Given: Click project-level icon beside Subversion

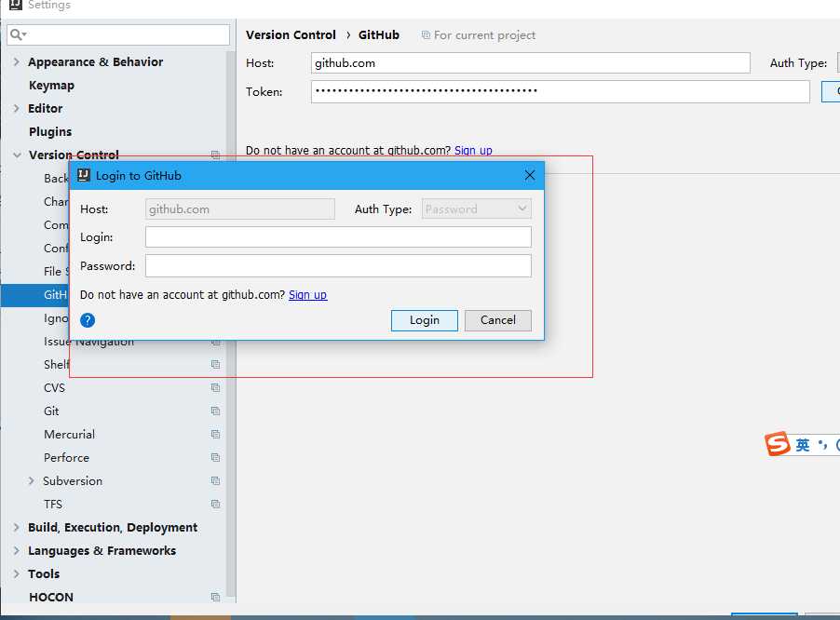Looking at the screenshot, I should 215,480.
